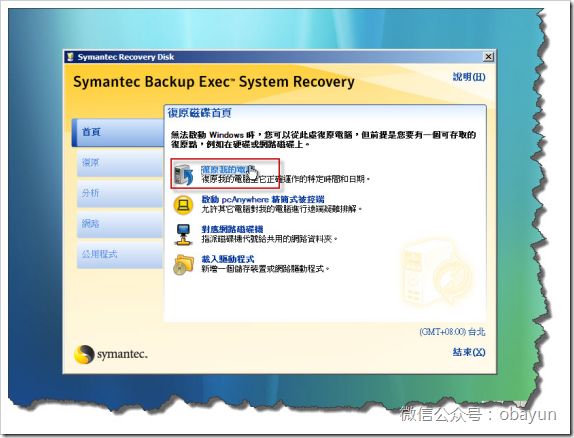Screen dimensions: 574x438
Task: Click the load drivers folder icon
Action: click(183, 264)
